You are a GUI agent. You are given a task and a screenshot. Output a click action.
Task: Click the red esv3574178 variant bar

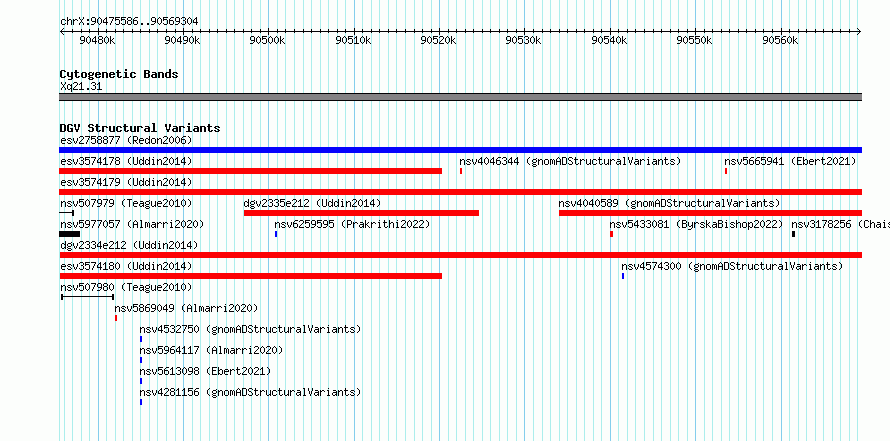pyautogui.click(x=250, y=171)
